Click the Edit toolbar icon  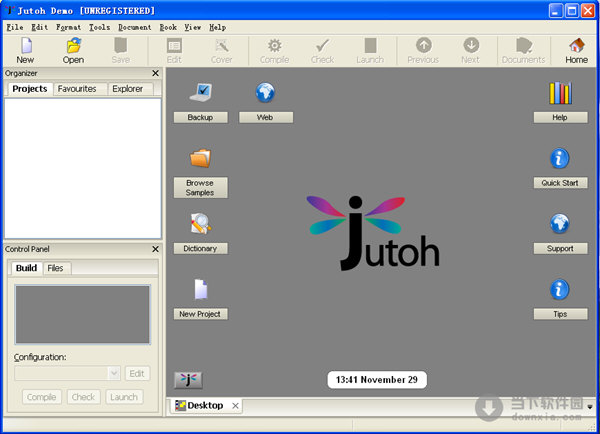tap(174, 46)
